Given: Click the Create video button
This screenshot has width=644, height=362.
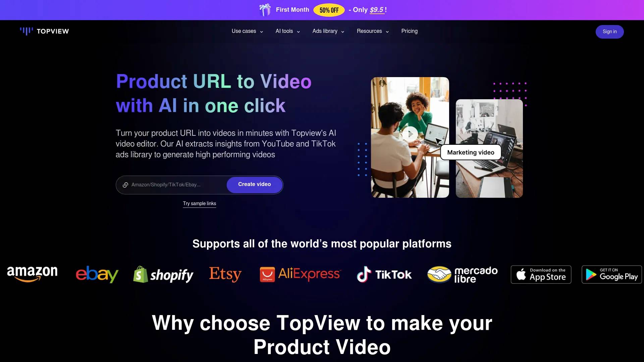Looking at the screenshot, I should click(254, 184).
